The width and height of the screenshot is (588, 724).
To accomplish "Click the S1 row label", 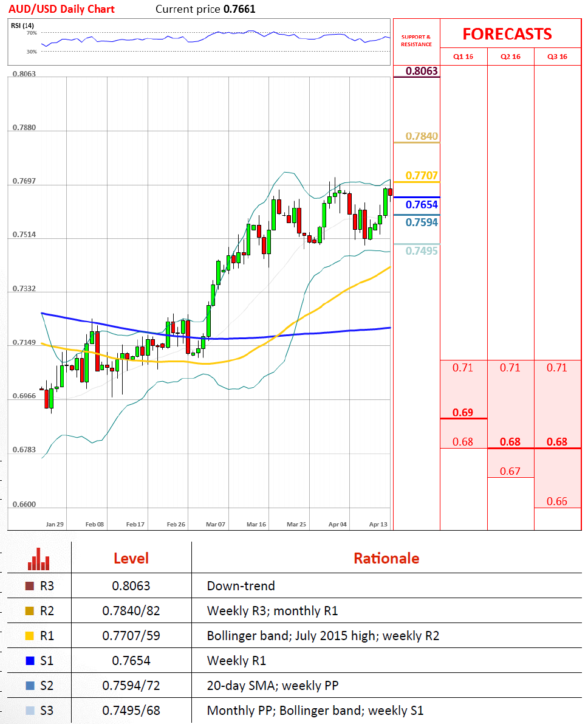I will tap(47, 661).
